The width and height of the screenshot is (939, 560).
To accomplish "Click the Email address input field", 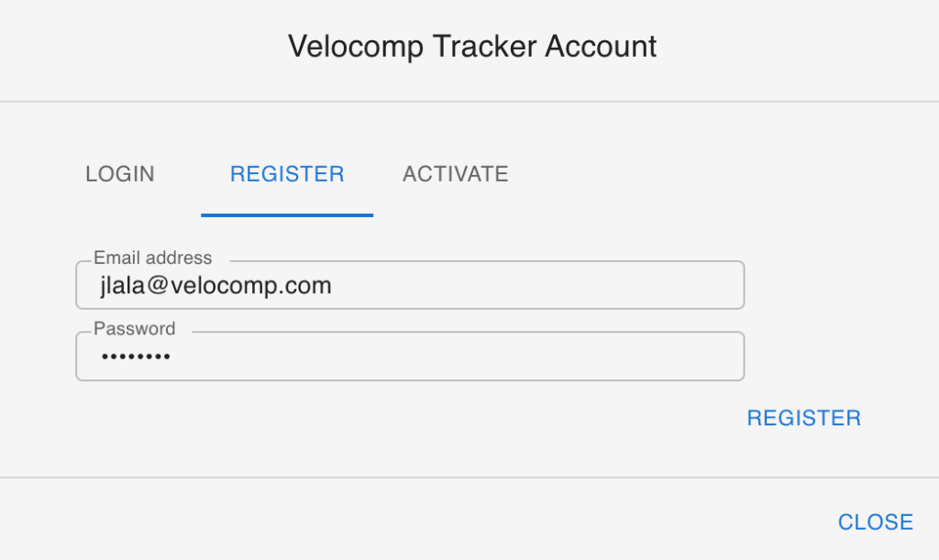I will [409, 286].
